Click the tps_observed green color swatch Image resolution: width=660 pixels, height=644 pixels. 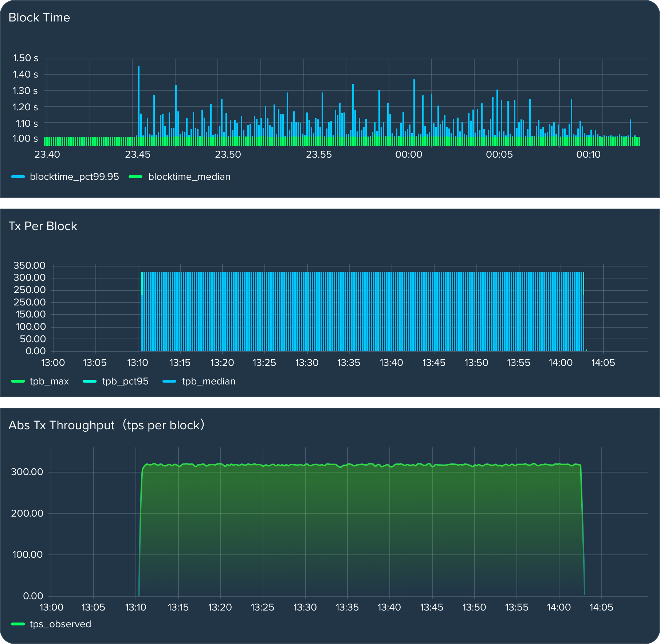(18, 624)
